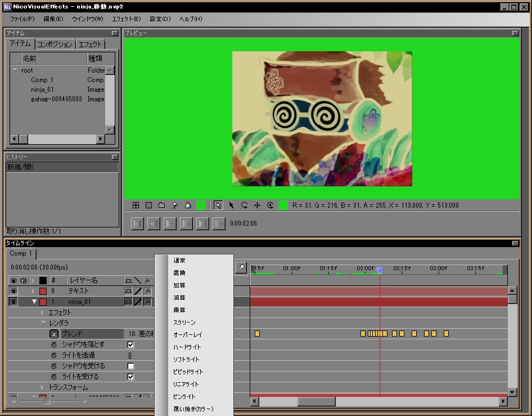This screenshot has width=532, height=416.
Task: Select the orbit camera tool icon
Action: [270, 205]
